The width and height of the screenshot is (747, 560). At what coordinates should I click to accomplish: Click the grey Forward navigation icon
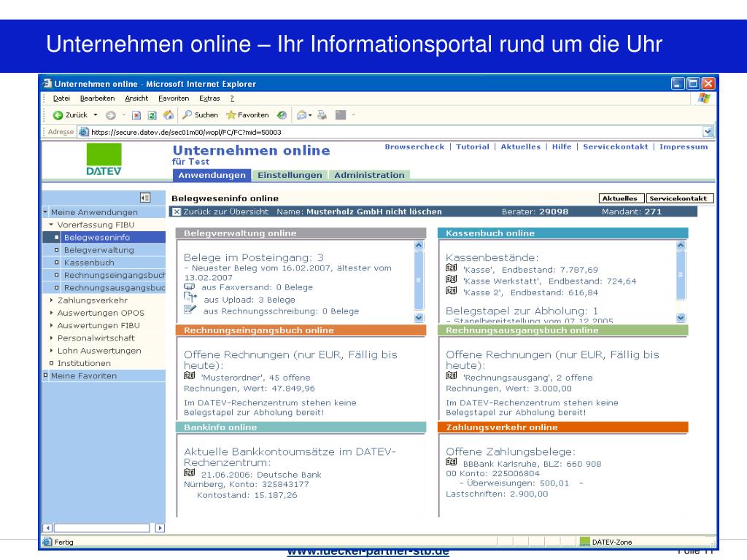111,115
